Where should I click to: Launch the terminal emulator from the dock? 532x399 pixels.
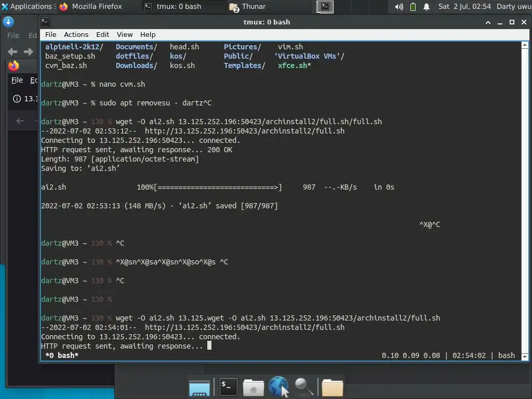click(x=229, y=387)
